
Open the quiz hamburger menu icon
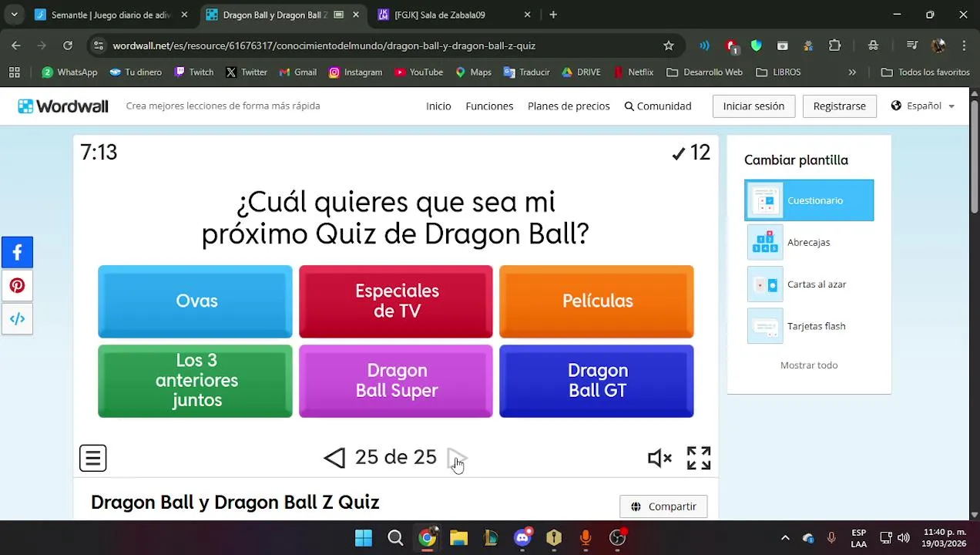coord(92,458)
